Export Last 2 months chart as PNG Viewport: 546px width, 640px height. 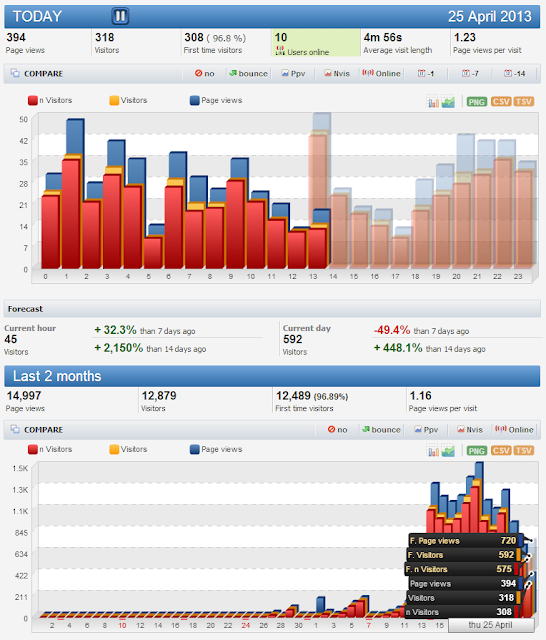[x=477, y=451]
